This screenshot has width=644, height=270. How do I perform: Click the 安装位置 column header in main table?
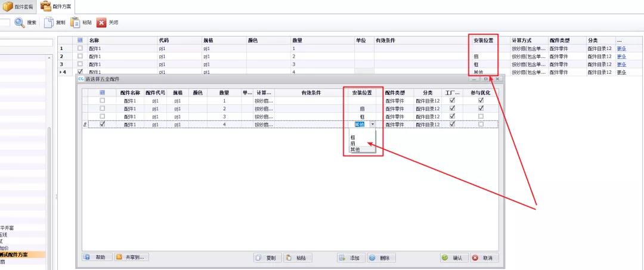(x=483, y=40)
